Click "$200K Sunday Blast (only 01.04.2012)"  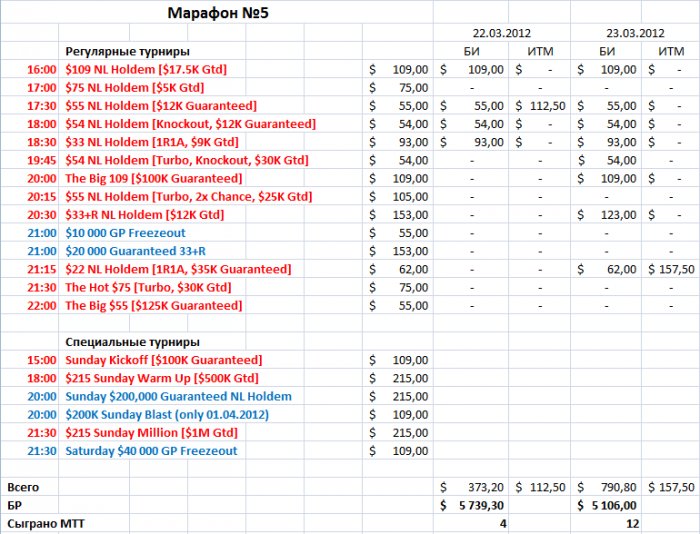coord(167,415)
